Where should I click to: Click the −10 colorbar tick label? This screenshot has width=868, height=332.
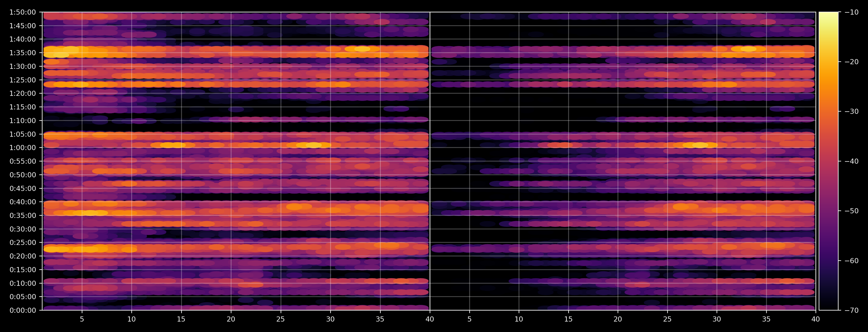coord(852,12)
